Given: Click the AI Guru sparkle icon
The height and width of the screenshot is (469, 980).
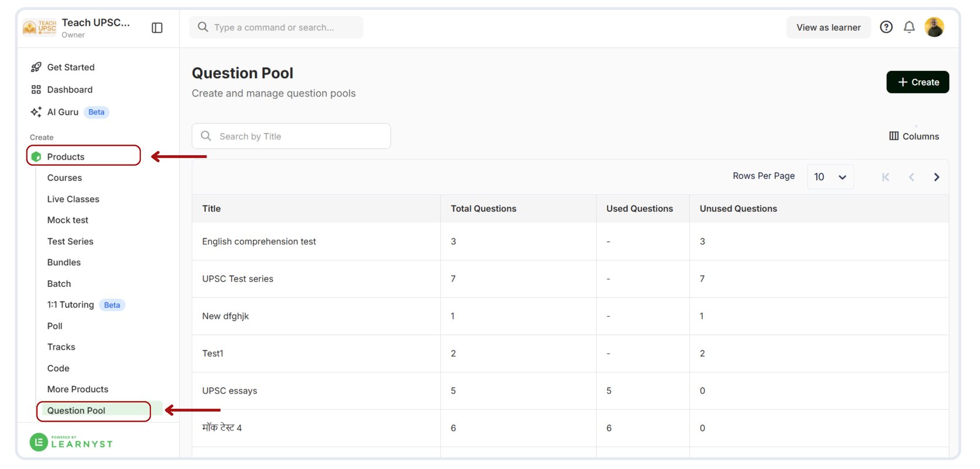Looking at the screenshot, I should pyautogui.click(x=36, y=112).
